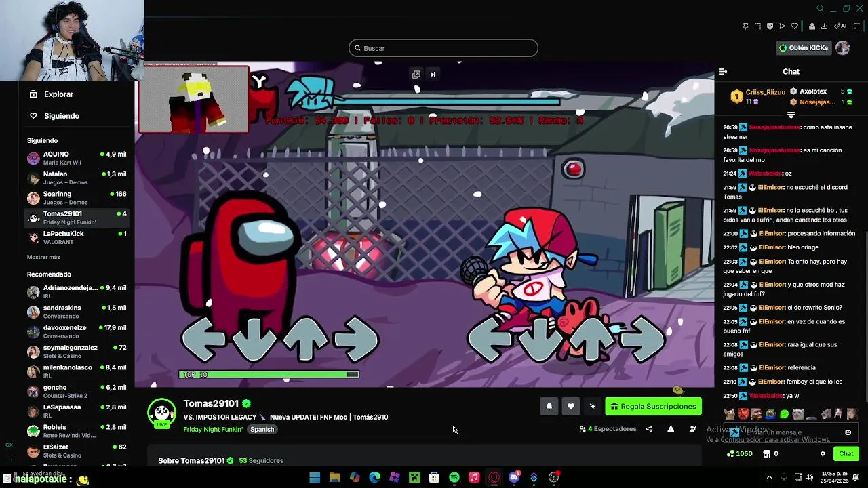
Task: Open recommended channel sandraskins
Action: 77,312
